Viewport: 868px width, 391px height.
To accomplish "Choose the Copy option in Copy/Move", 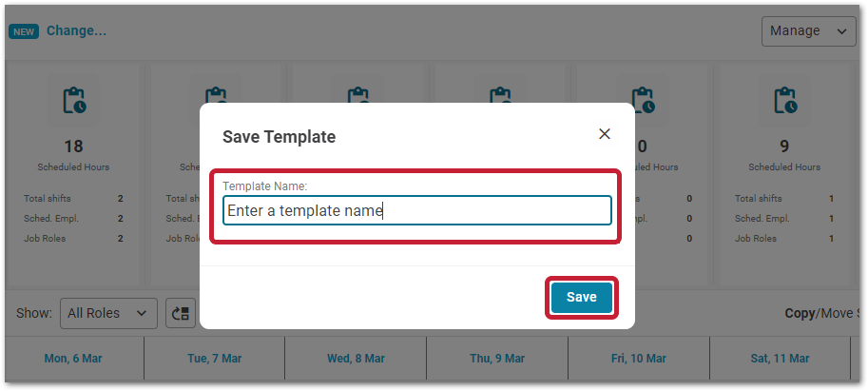I will tap(800, 313).
